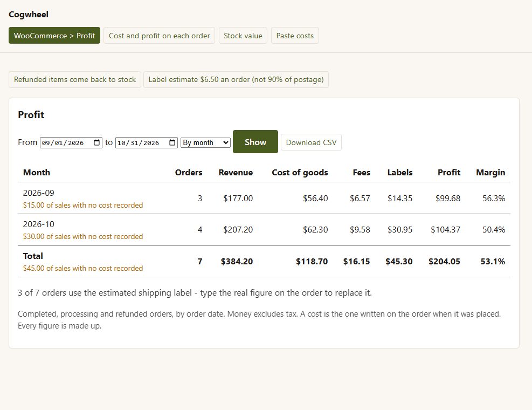Screen dimensions: 532x410
Task: Select September profit $99.68
Action: pyautogui.click(x=448, y=199)
